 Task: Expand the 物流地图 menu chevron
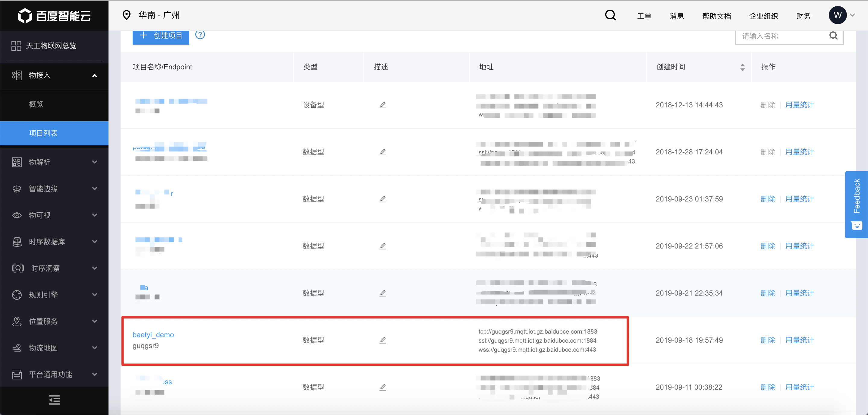[95, 348]
